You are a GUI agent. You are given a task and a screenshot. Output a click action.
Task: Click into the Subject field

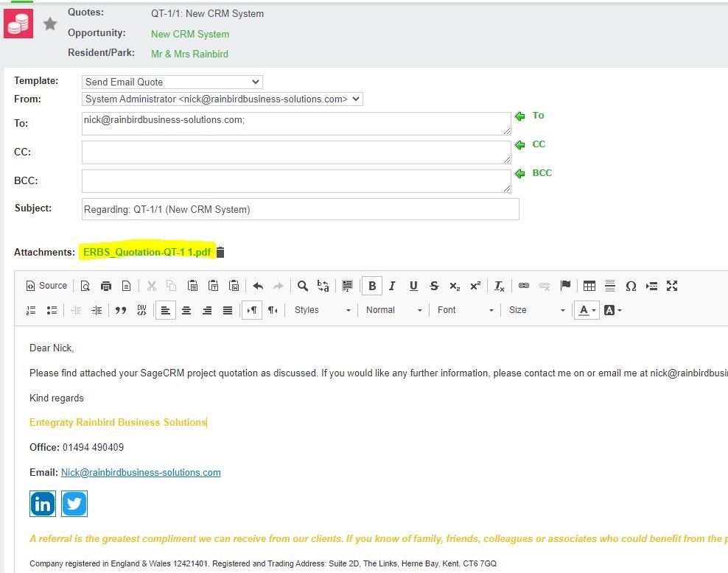tap(301, 209)
